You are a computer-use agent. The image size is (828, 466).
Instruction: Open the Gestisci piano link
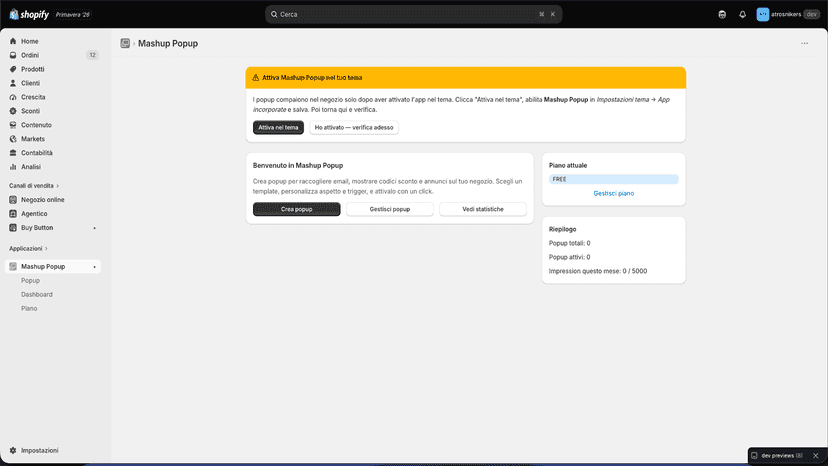(614, 193)
